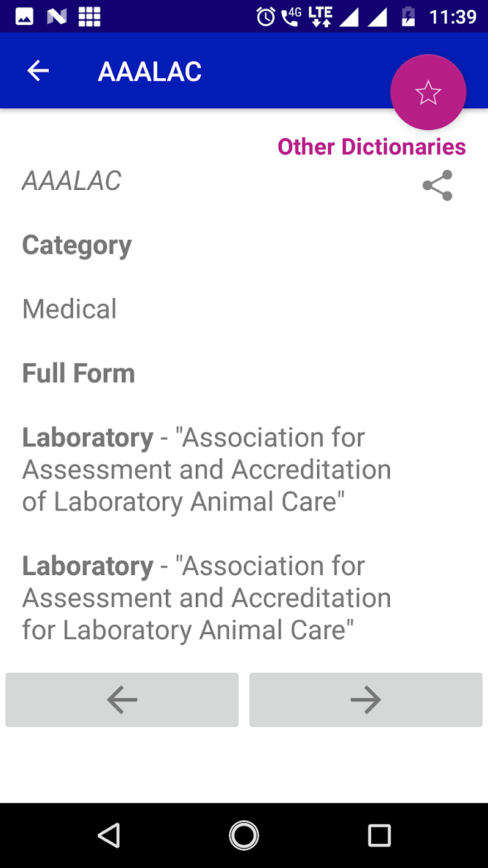Add AAALAC to favorites with the star button
This screenshot has width=488, height=868.
(x=428, y=92)
